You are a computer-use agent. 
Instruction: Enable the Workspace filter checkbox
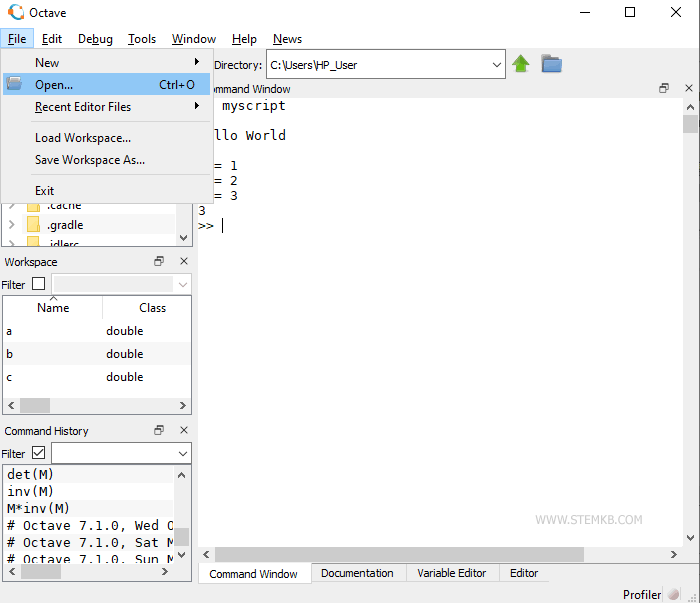tap(39, 284)
